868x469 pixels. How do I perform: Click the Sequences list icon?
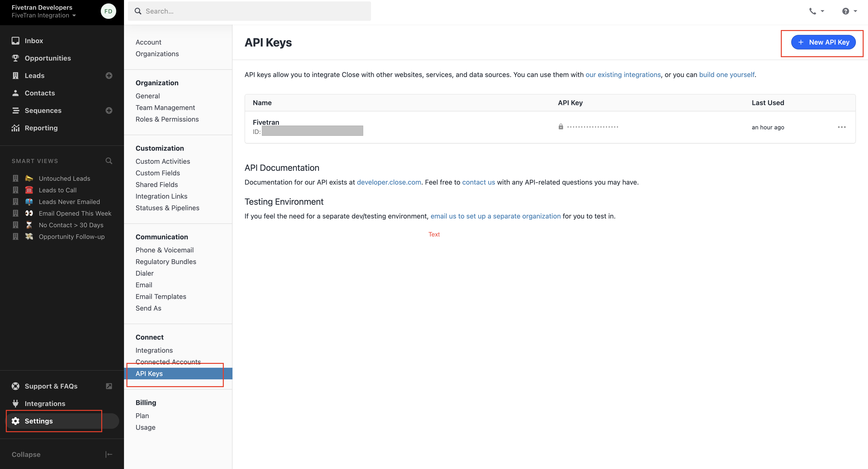[15, 110]
